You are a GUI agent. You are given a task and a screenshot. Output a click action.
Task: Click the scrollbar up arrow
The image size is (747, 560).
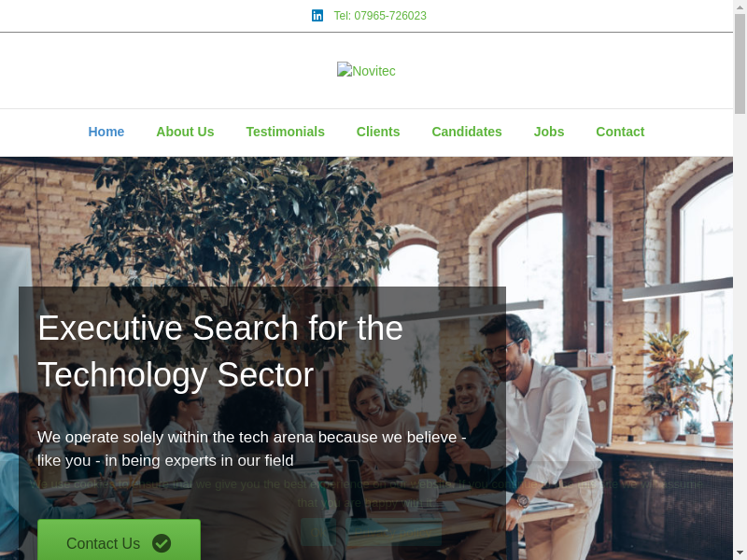tap(740, 6)
